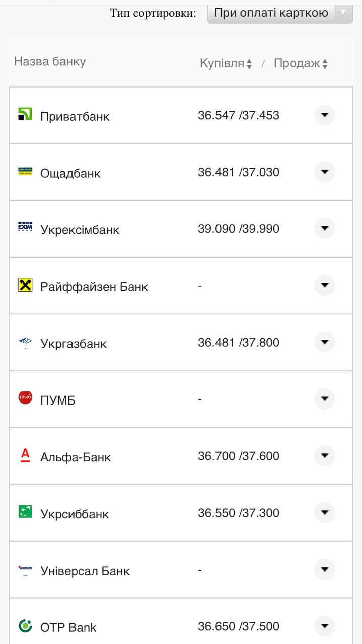
Task: Click the Альфа-Банк red A logo
Action: coord(25,455)
